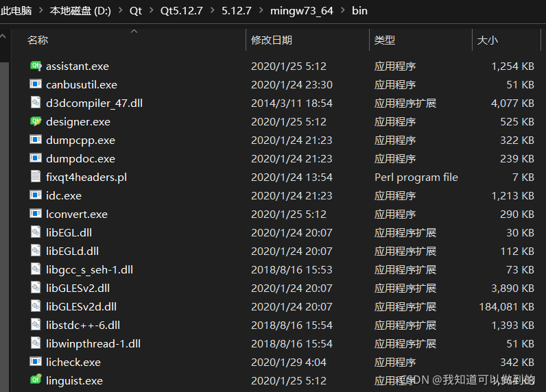Click the idc.exe file icon

[x=36, y=195]
